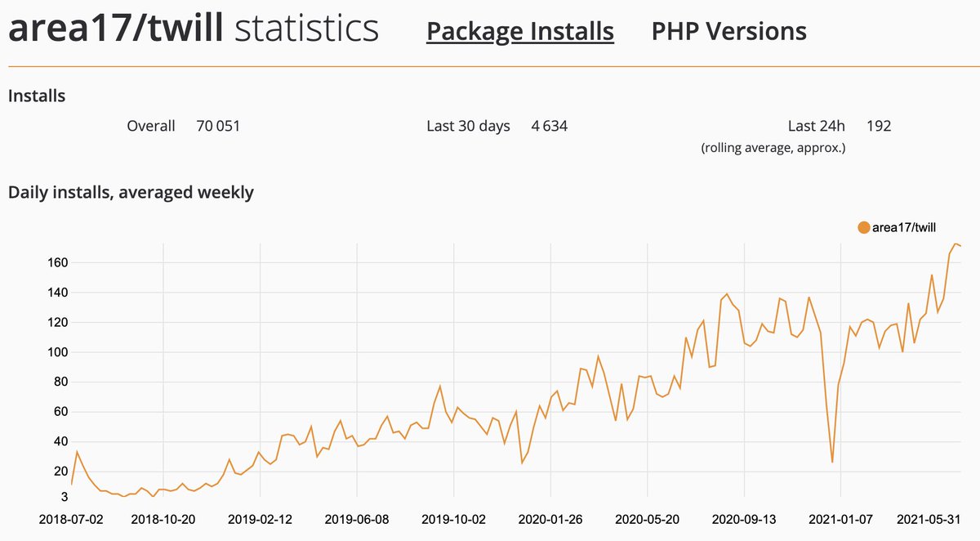The width and height of the screenshot is (980, 541).
Task: Toggle the area17/twill legend orange dot
Action: (x=864, y=227)
